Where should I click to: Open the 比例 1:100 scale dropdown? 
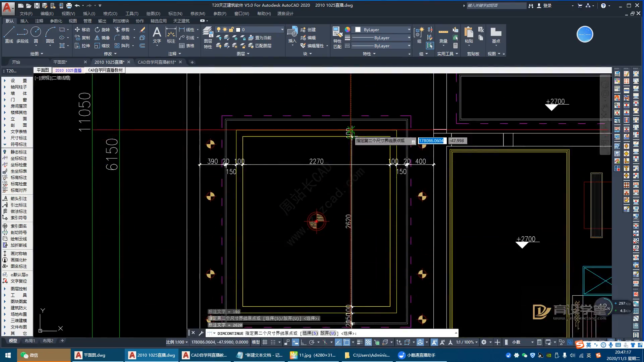(177, 342)
